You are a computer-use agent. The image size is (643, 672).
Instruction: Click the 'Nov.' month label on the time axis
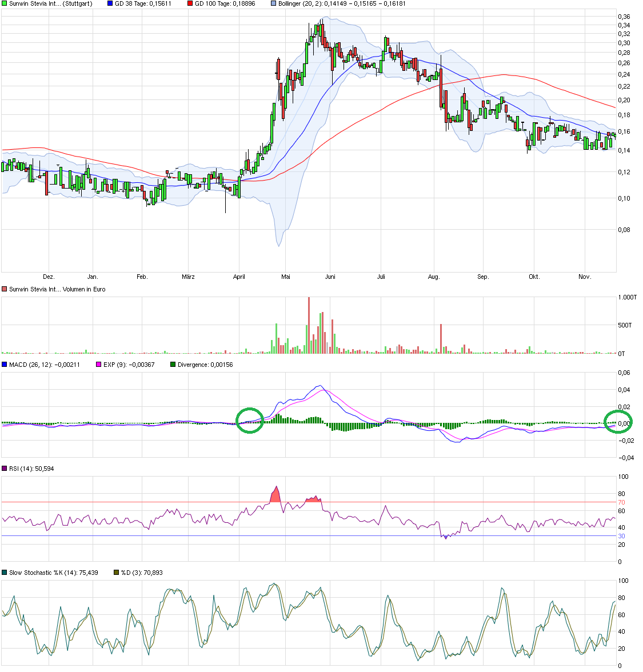tap(585, 277)
